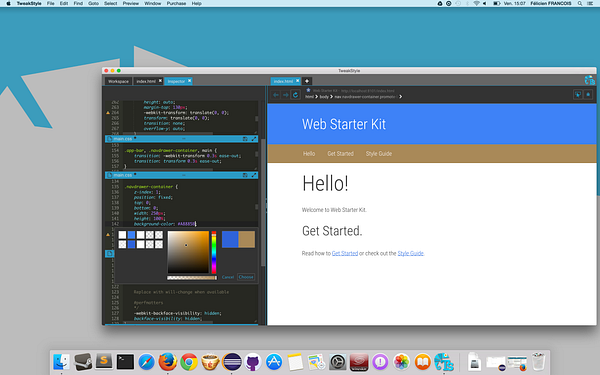Click the browser forward arrow button
This screenshot has height=375, width=600.
click(x=285, y=95)
